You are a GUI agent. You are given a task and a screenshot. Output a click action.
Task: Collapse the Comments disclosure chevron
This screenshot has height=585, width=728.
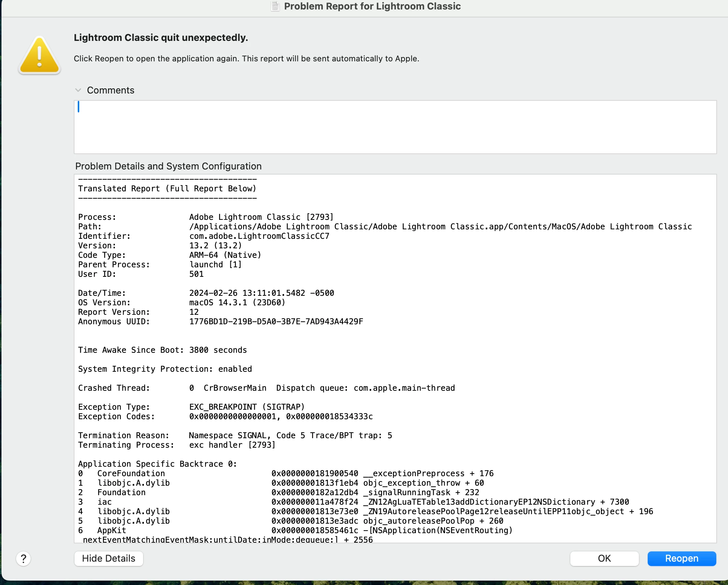[x=78, y=90]
